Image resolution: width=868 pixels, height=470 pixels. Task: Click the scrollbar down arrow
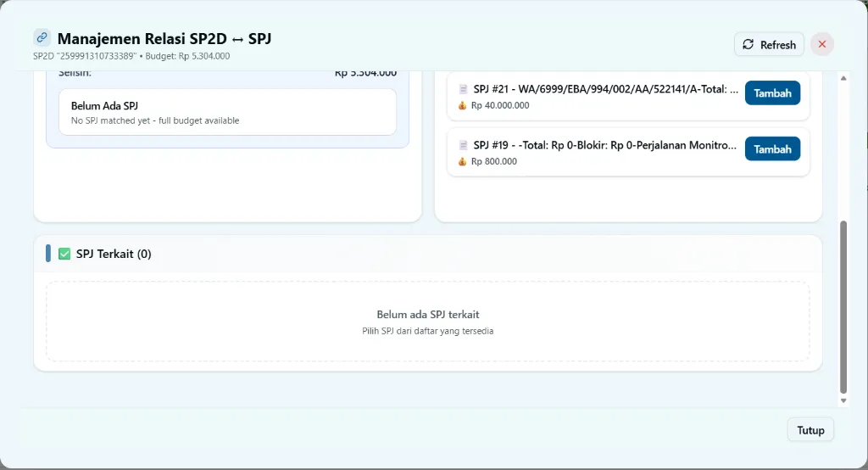point(843,400)
